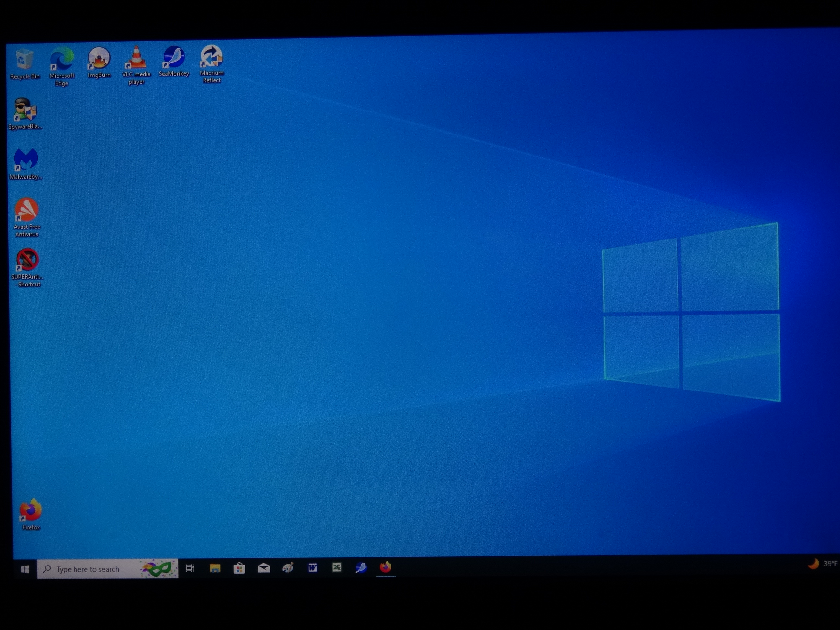The height and width of the screenshot is (630, 840).
Task: Select the Malwarebytes desktop shortcut
Action: point(26,164)
